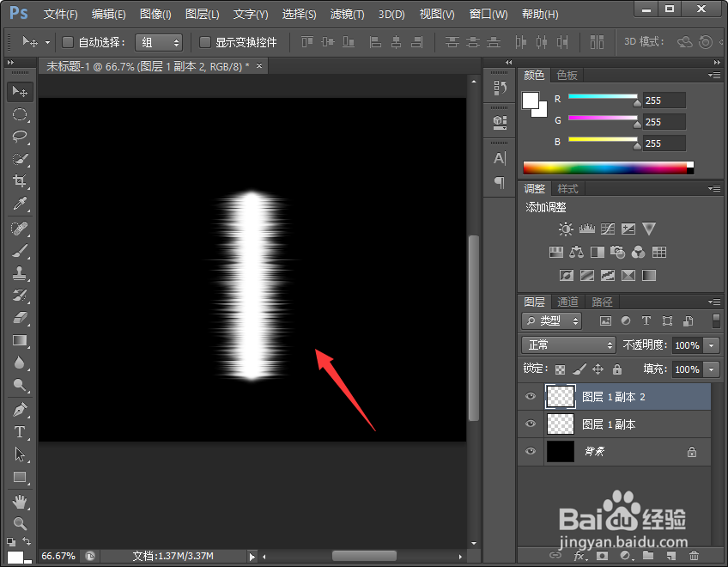Toggle visibility of 图层 1 副本 2
Image resolution: width=728 pixels, height=567 pixels.
click(531, 396)
